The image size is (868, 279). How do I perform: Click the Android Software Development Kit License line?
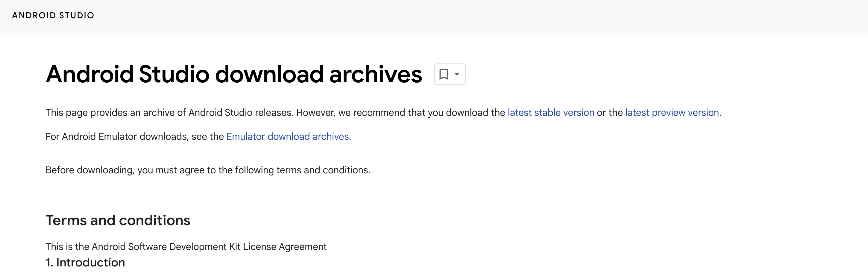click(x=186, y=247)
